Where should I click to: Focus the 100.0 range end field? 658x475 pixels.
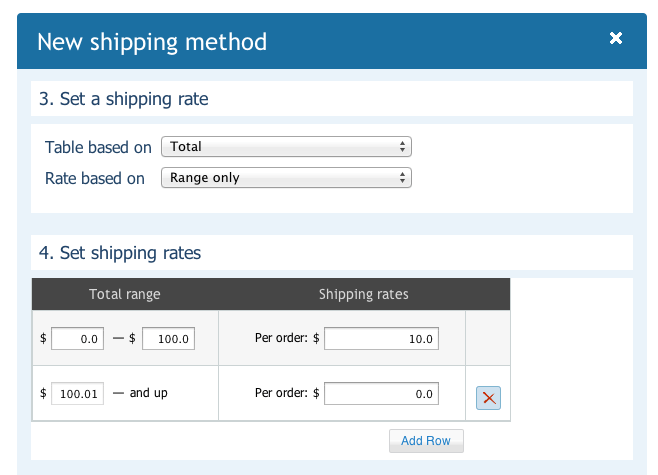pyautogui.click(x=168, y=339)
